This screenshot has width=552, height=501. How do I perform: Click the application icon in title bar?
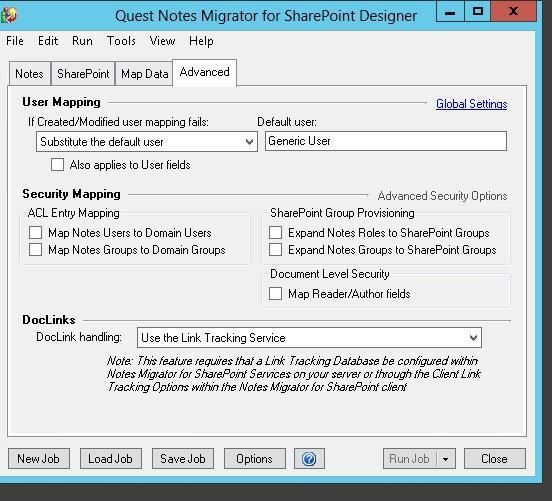pos(8,15)
